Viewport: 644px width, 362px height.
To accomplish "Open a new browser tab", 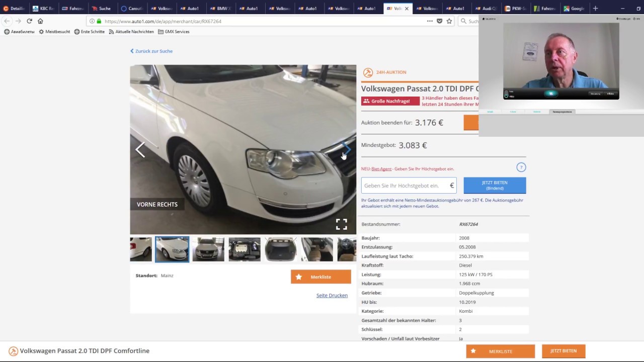I will tap(595, 8).
